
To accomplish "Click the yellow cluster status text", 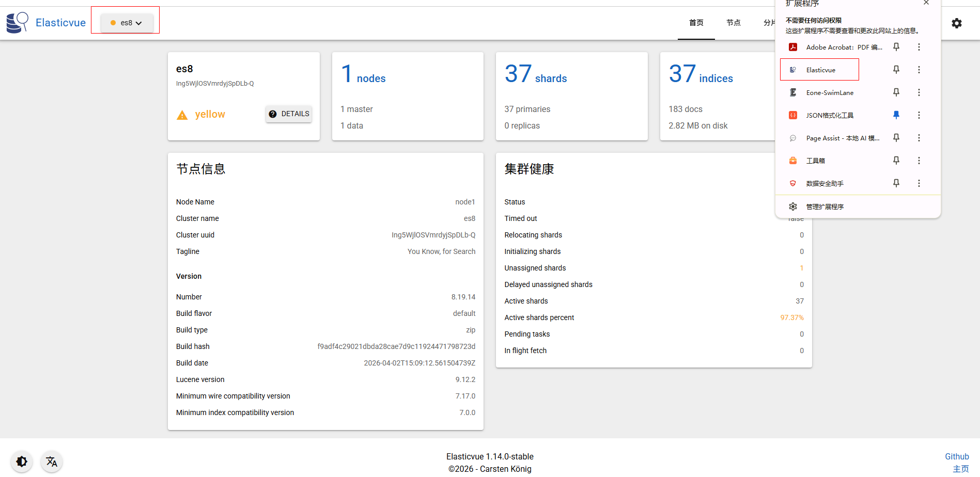I will 210,114.
